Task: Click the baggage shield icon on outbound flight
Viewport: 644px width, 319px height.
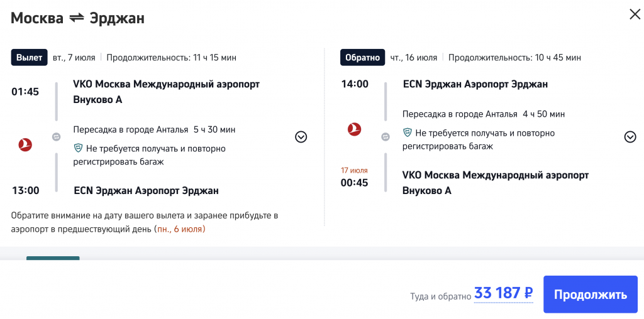Action: click(78, 148)
